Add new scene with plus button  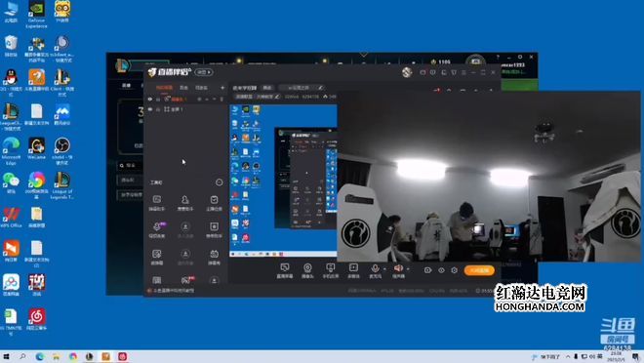click(222, 88)
